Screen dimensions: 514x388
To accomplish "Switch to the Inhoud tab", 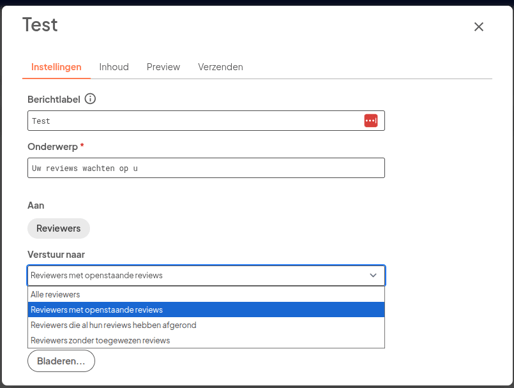I will (114, 67).
